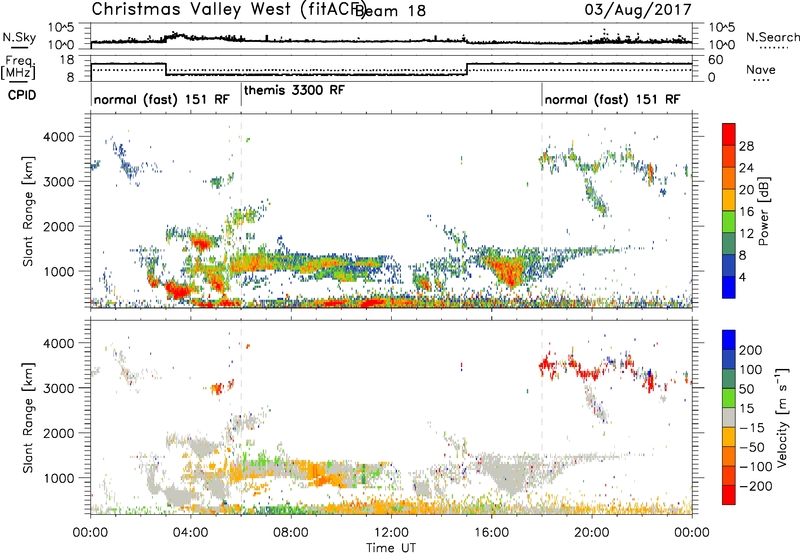
Task: Select the N.Search legend label
Action: (x=772, y=37)
